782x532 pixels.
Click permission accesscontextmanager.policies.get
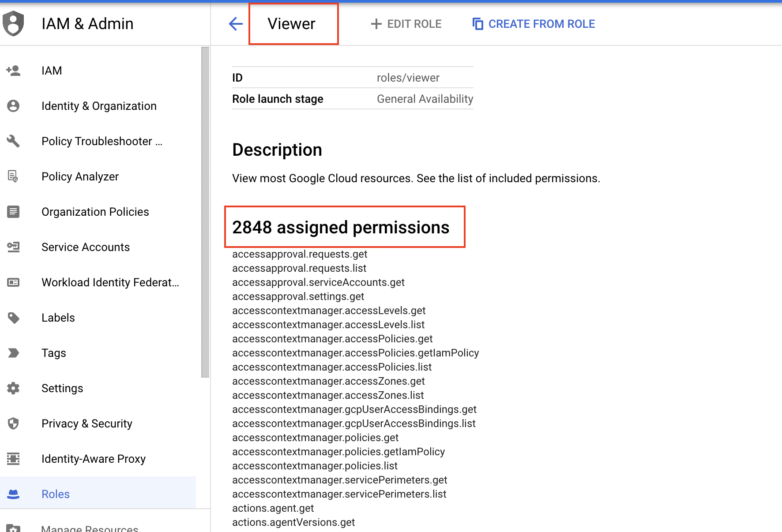point(316,438)
